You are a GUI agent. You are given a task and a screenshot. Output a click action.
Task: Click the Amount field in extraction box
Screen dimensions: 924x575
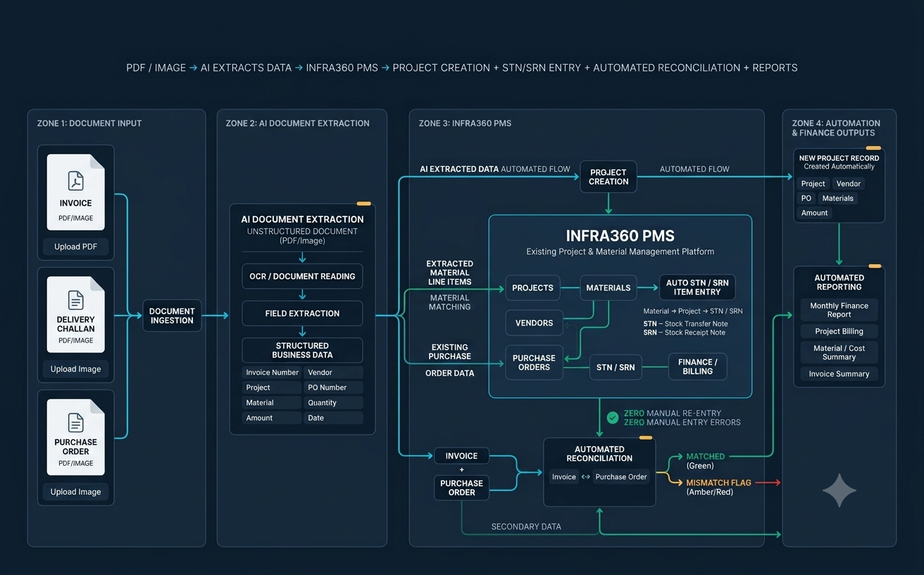pyautogui.click(x=272, y=418)
